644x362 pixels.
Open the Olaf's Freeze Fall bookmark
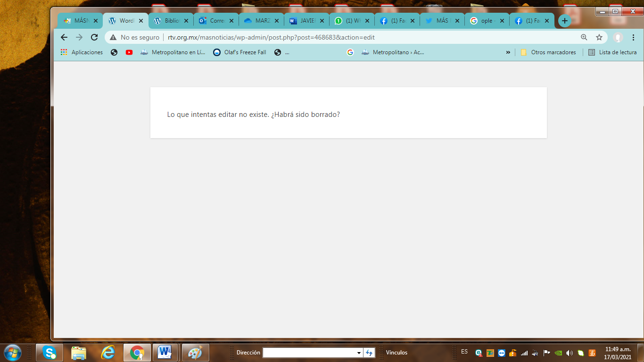pos(239,52)
